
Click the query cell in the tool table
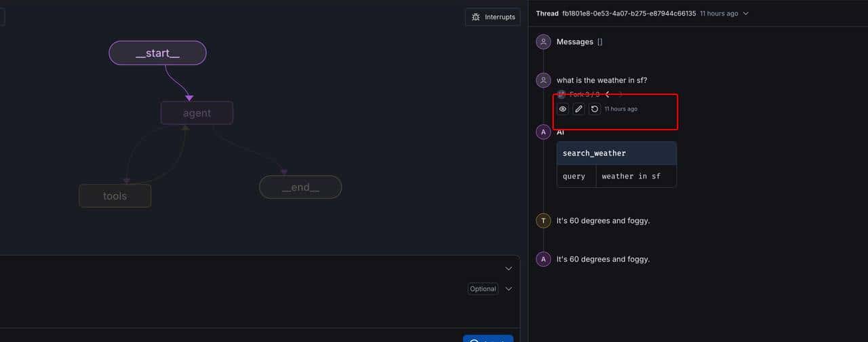tap(576, 176)
